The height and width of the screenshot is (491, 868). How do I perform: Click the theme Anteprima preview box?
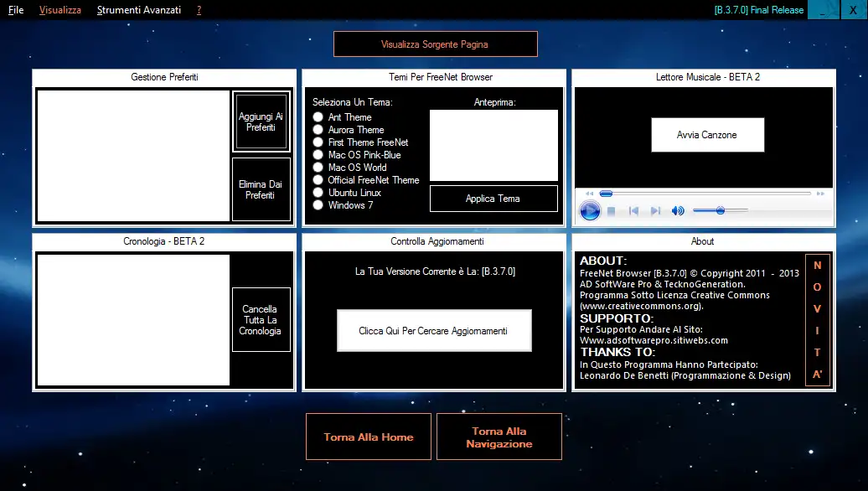493,145
